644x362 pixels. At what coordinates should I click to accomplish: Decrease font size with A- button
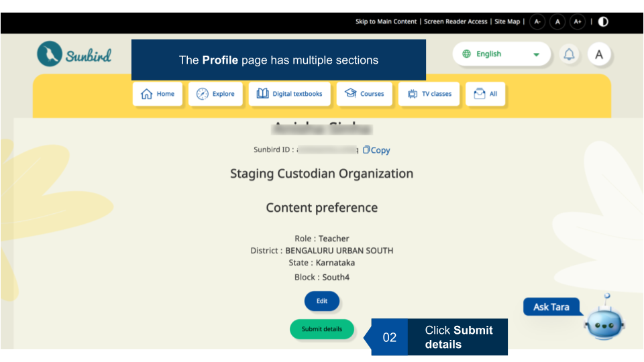click(x=537, y=21)
